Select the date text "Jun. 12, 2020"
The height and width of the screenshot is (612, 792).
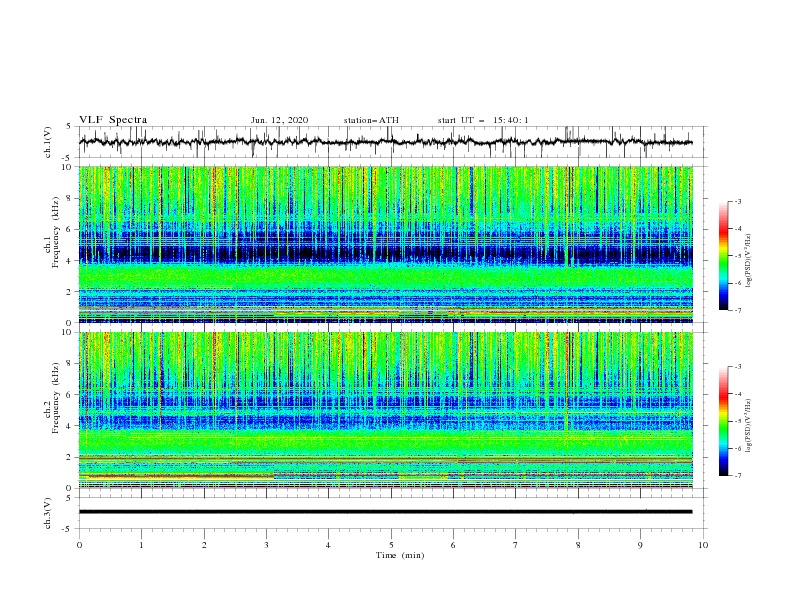[x=279, y=120]
